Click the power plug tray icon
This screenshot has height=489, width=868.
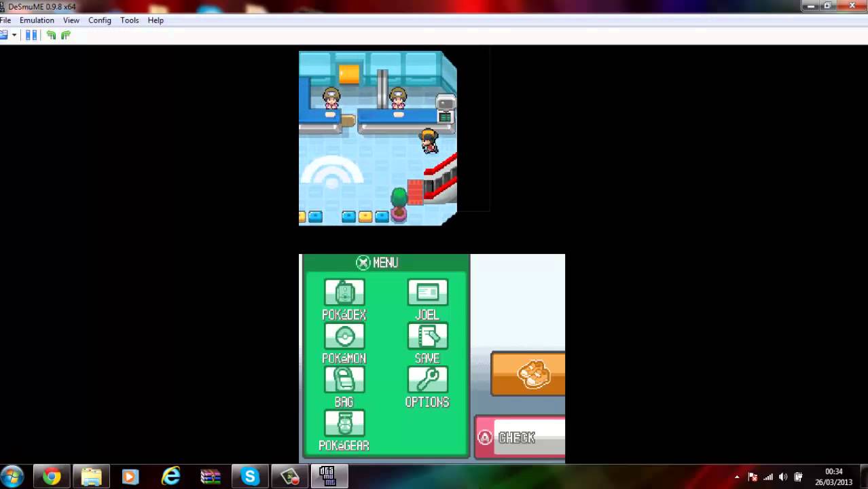pyautogui.click(x=799, y=477)
